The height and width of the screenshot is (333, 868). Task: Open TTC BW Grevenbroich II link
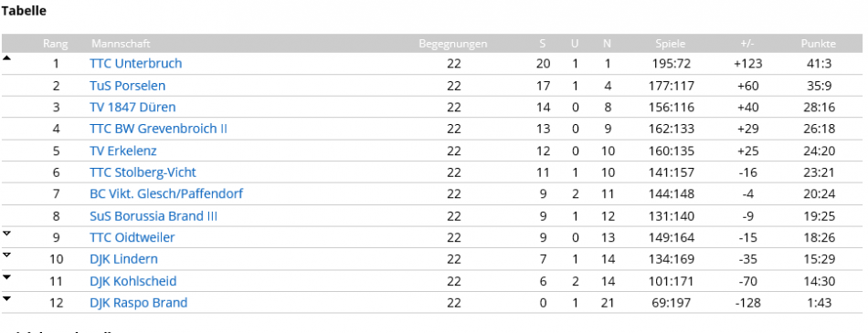pos(158,129)
